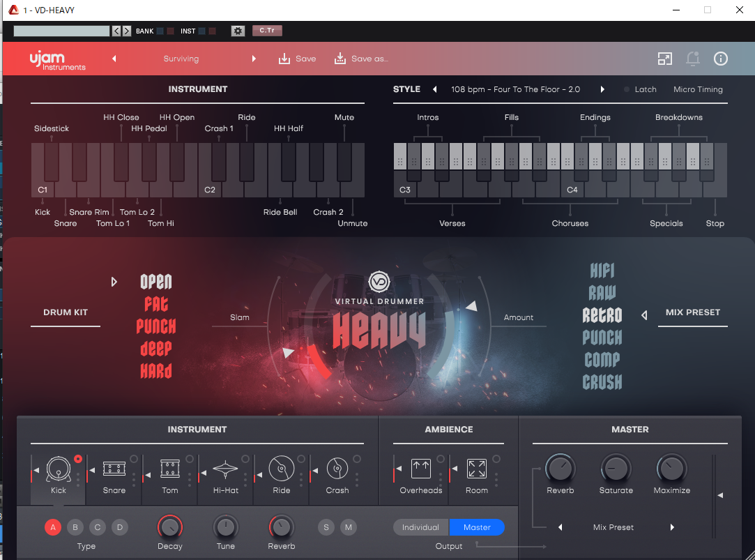Select the OPEN drum kit
The image size is (755, 560).
(156, 282)
